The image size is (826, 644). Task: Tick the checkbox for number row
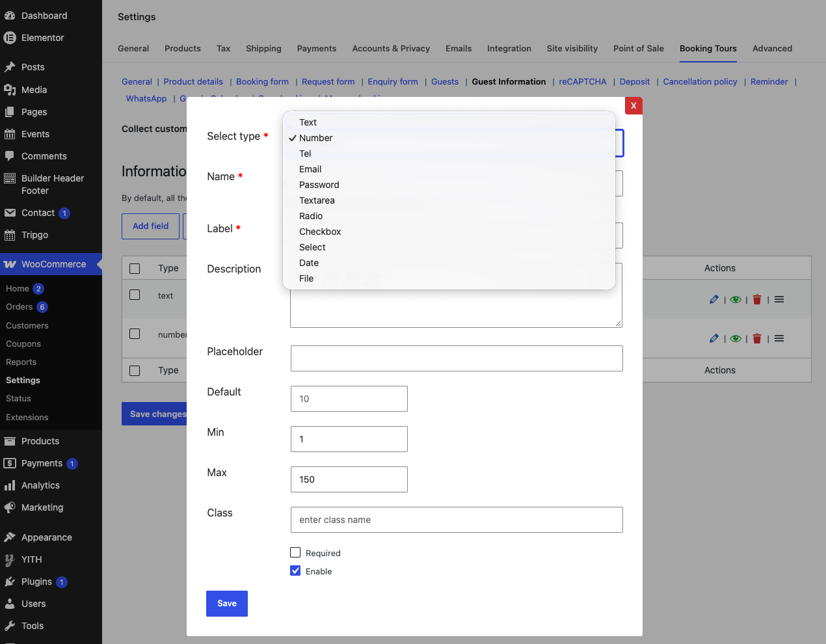click(x=135, y=334)
